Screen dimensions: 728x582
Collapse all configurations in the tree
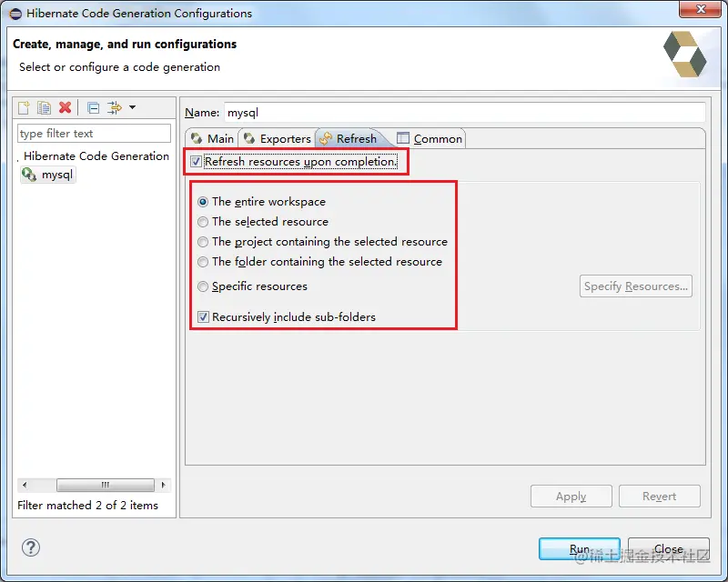(x=92, y=107)
